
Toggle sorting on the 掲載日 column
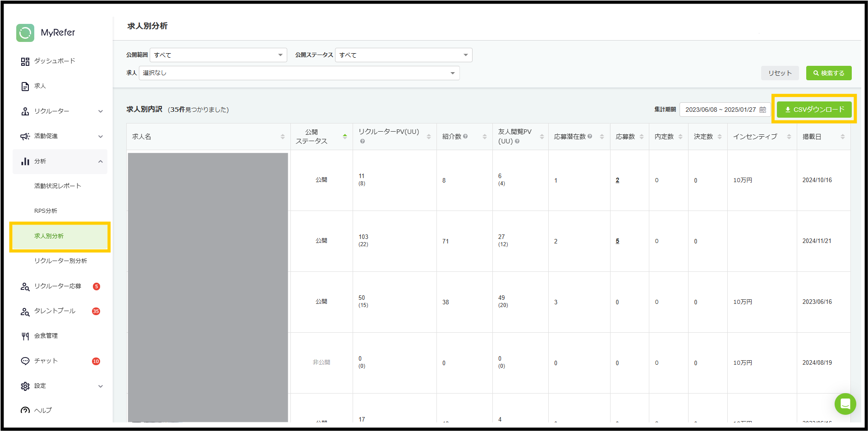tap(844, 136)
